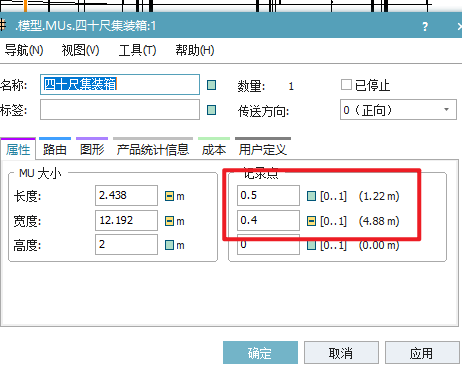Click the help question mark in title bar
462x371 pixels.
[x=425, y=26]
